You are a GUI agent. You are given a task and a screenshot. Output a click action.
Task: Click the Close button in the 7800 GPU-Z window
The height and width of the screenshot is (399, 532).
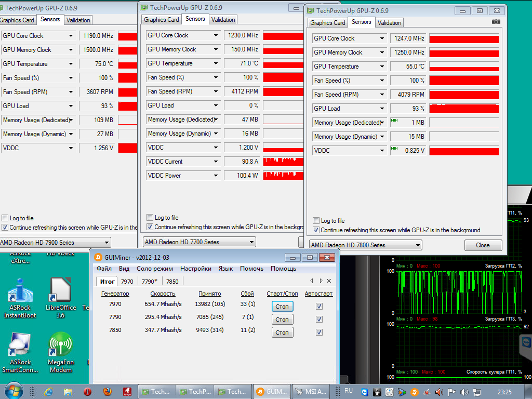(483, 245)
